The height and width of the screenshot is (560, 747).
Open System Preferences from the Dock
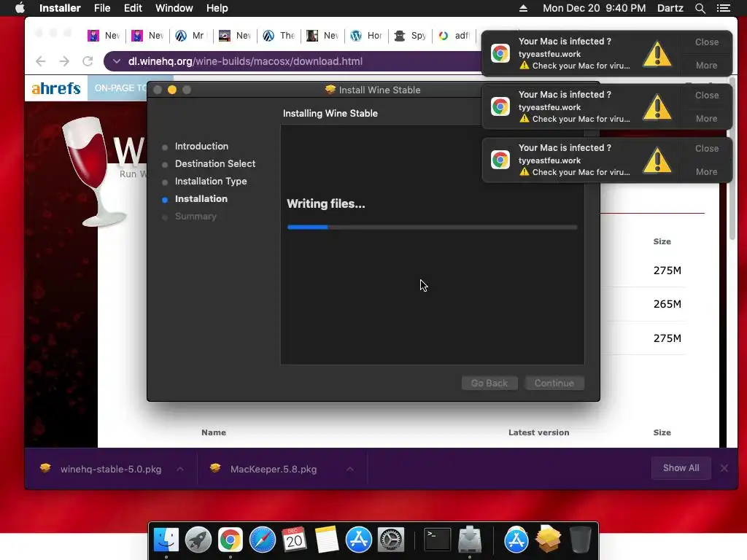(391, 540)
